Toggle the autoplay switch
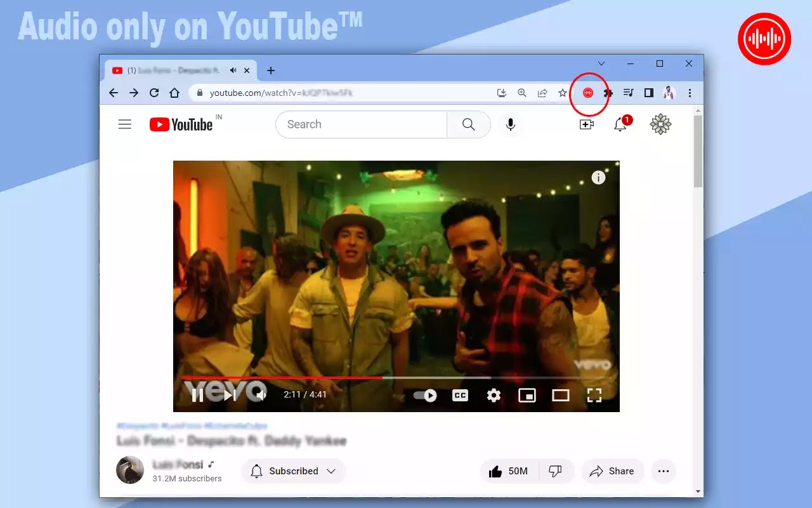The image size is (812, 508). [425, 396]
